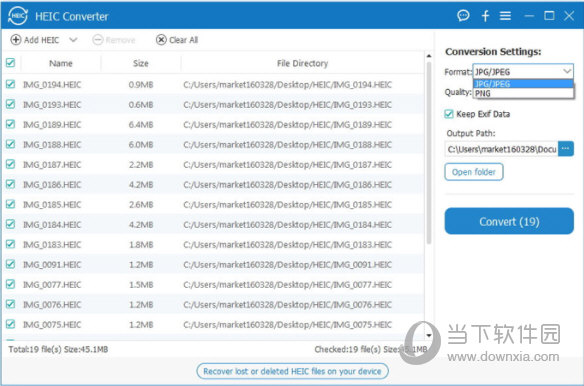Click the 2.2MB size cell
The image size is (584, 386).
[141, 164]
